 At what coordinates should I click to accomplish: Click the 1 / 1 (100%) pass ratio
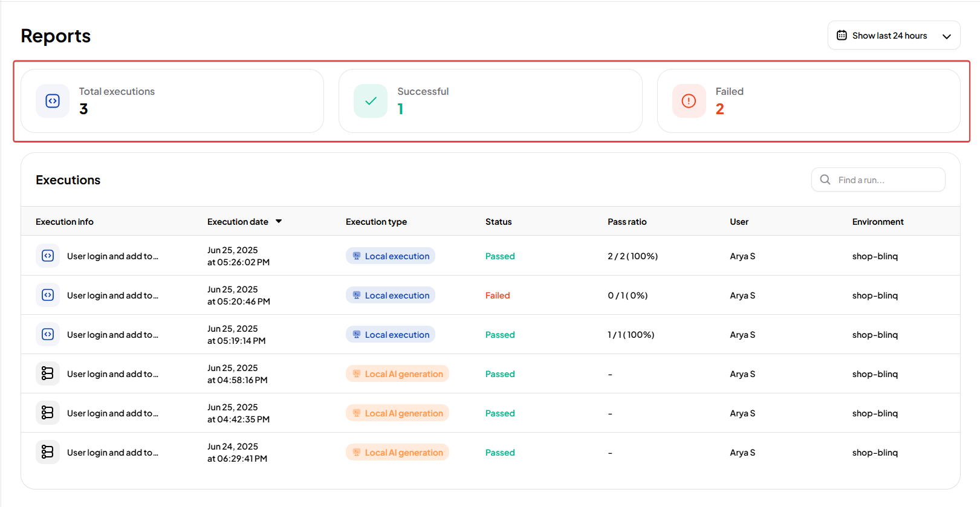pos(631,335)
